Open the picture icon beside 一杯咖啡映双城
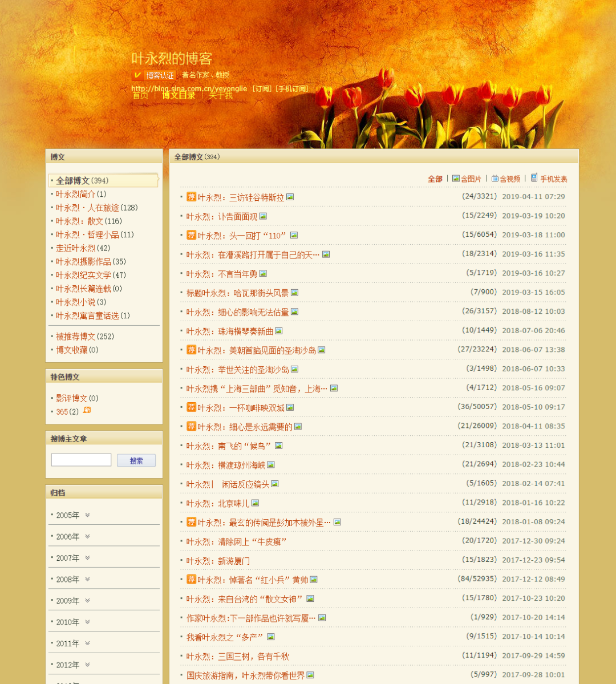Screen dimensions: 616x684 click(290, 407)
